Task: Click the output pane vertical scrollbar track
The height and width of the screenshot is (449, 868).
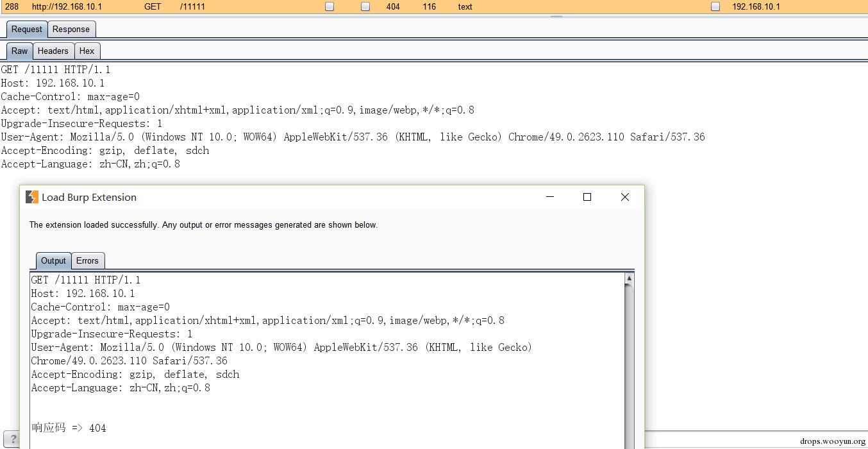Action: 629,366
